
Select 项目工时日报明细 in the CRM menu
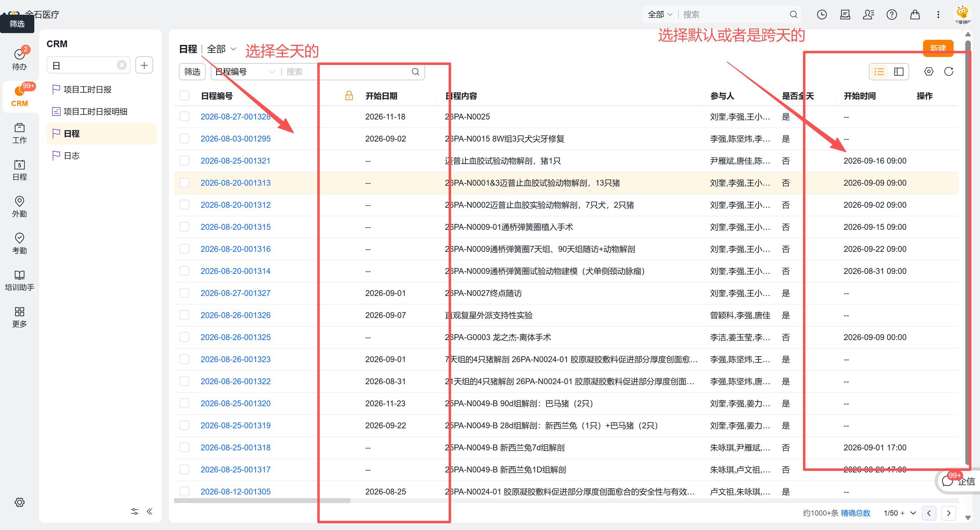click(x=101, y=112)
